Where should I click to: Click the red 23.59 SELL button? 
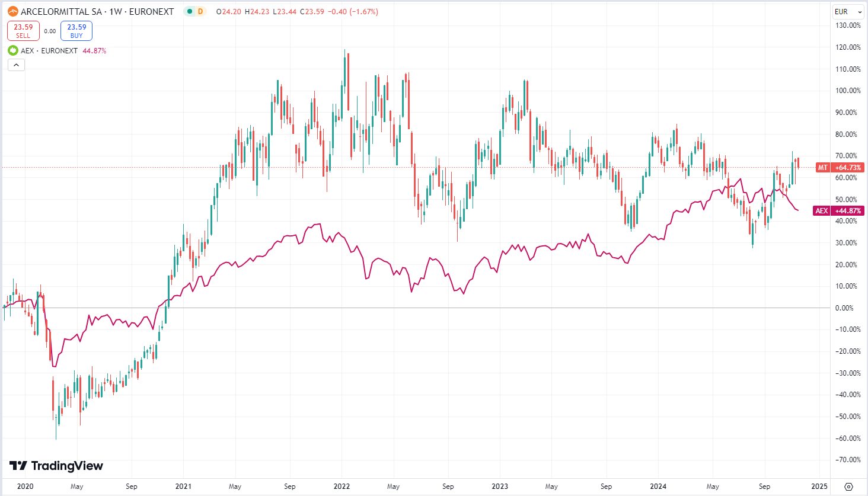tap(23, 31)
